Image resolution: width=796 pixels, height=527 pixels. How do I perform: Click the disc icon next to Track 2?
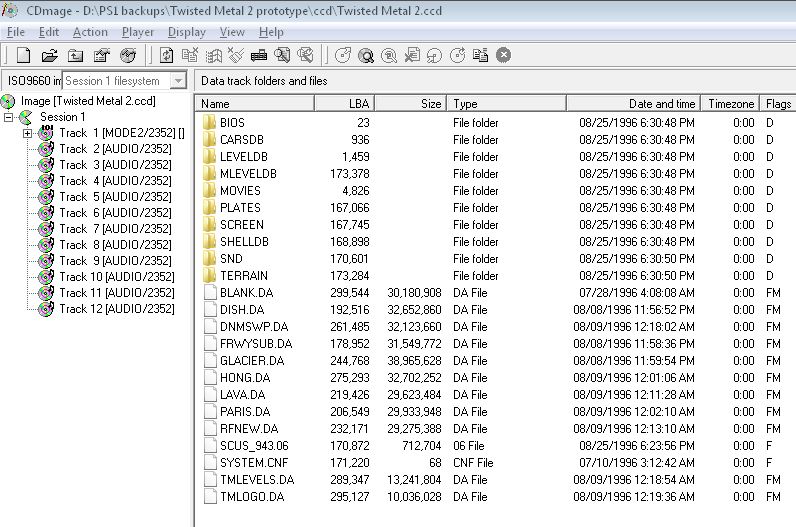coord(46,149)
